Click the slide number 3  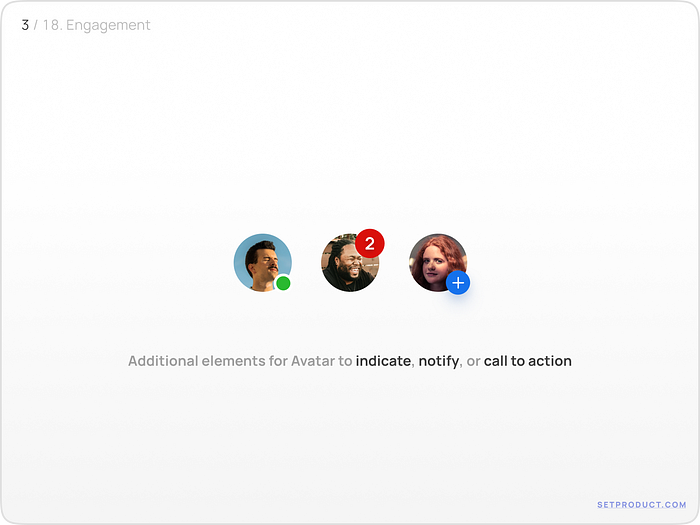[25, 25]
